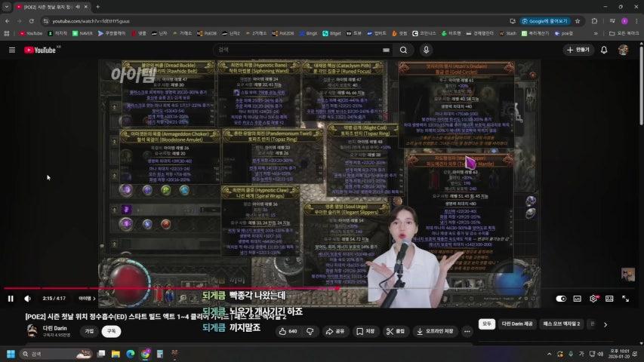The width and height of the screenshot is (644, 362).
Task: Mute the tab audio speaker icon
Action: 78,7
